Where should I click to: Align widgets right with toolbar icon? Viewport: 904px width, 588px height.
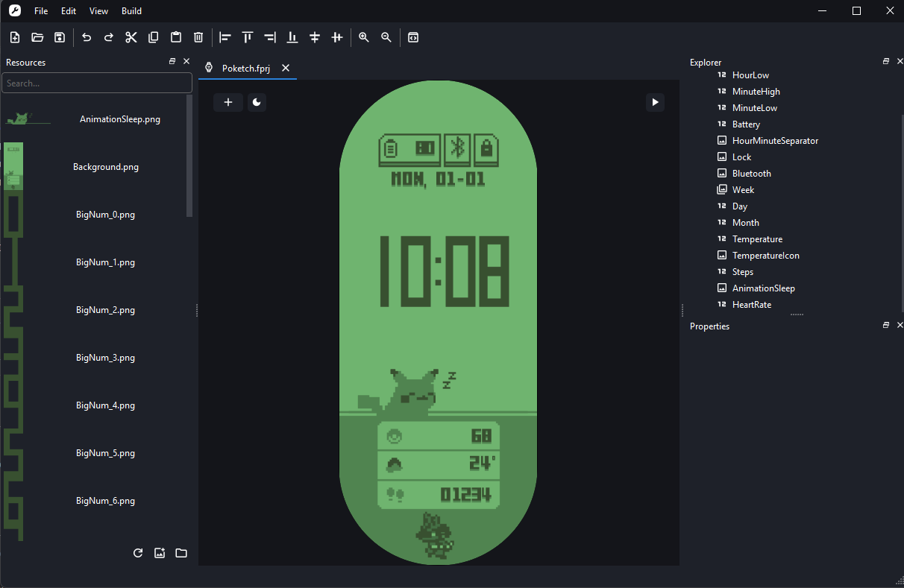[x=270, y=37]
